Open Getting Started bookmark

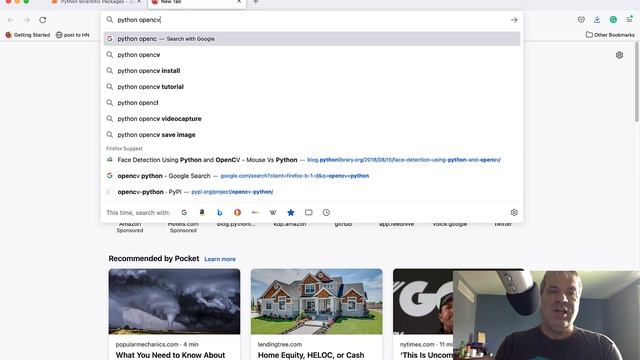tap(28, 35)
